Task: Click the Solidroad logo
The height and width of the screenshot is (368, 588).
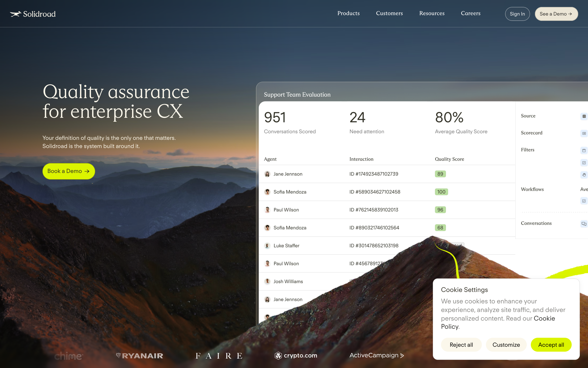Action: click(33, 14)
